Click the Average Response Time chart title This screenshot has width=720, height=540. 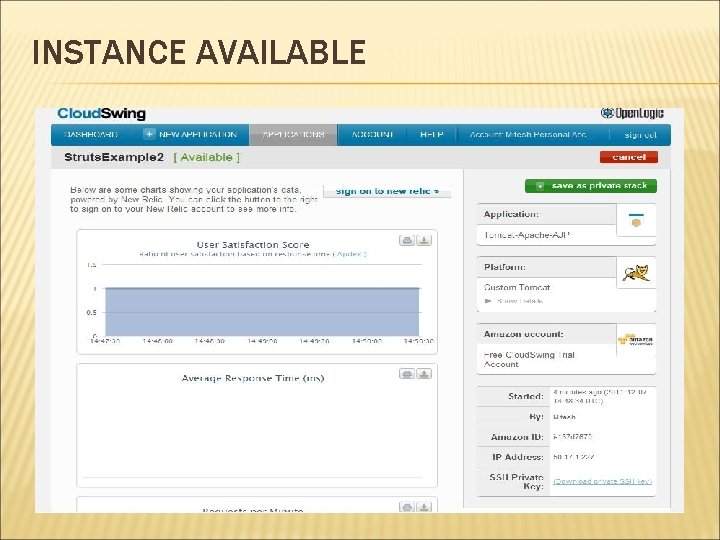click(253, 378)
